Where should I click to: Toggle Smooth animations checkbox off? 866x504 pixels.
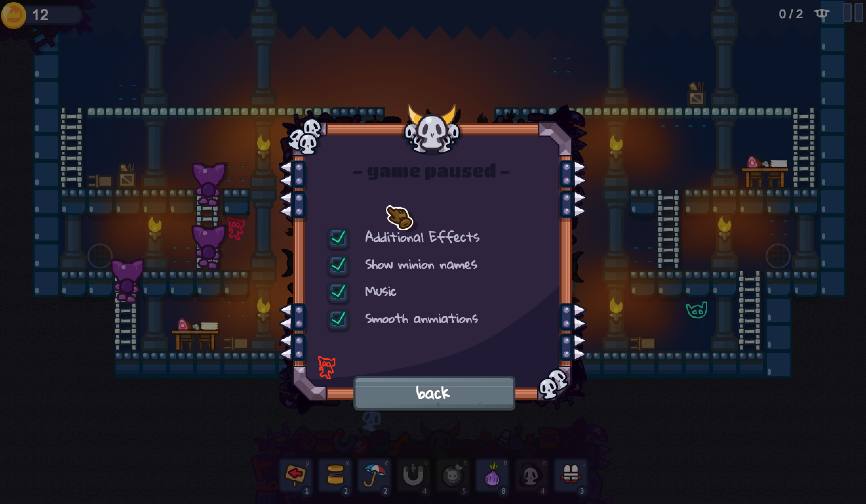[x=337, y=319]
